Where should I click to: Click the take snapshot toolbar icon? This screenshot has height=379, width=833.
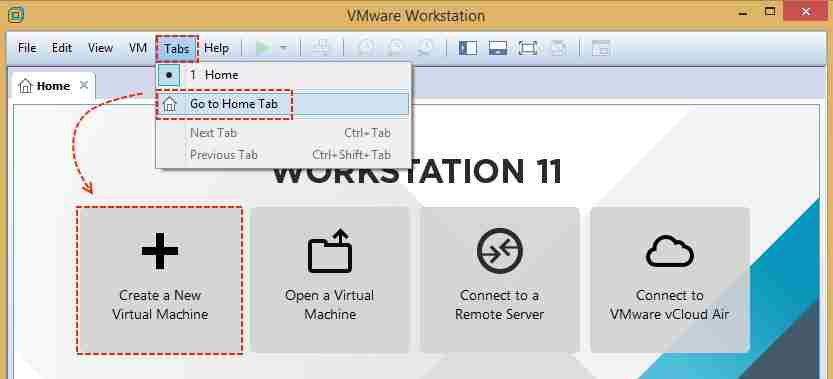tap(366, 48)
